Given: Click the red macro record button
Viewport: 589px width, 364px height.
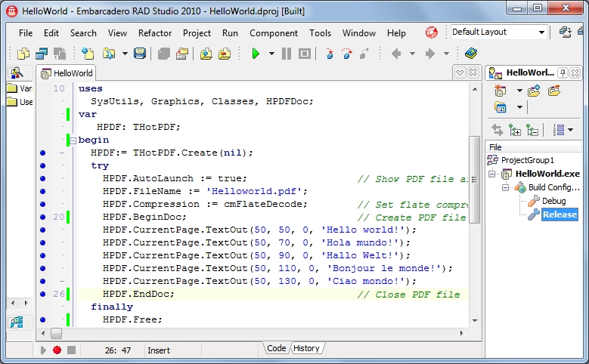Looking at the screenshot, I should (57, 350).
